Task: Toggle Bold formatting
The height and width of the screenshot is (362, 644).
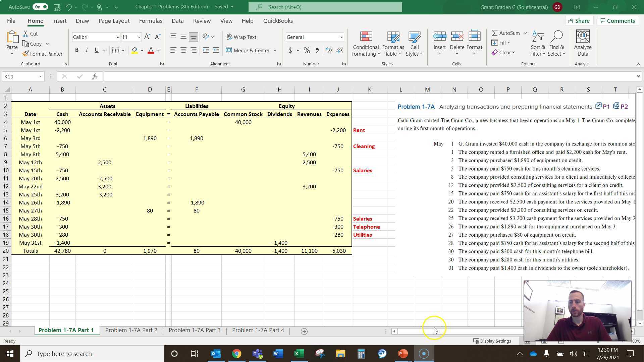Action: (77, 50)
